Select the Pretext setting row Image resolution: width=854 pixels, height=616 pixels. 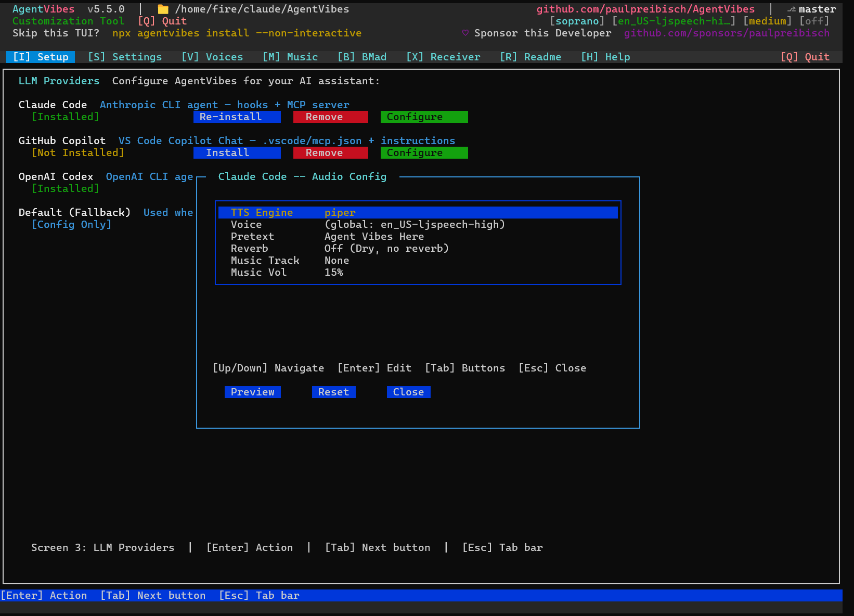click(x=418, y=236)
